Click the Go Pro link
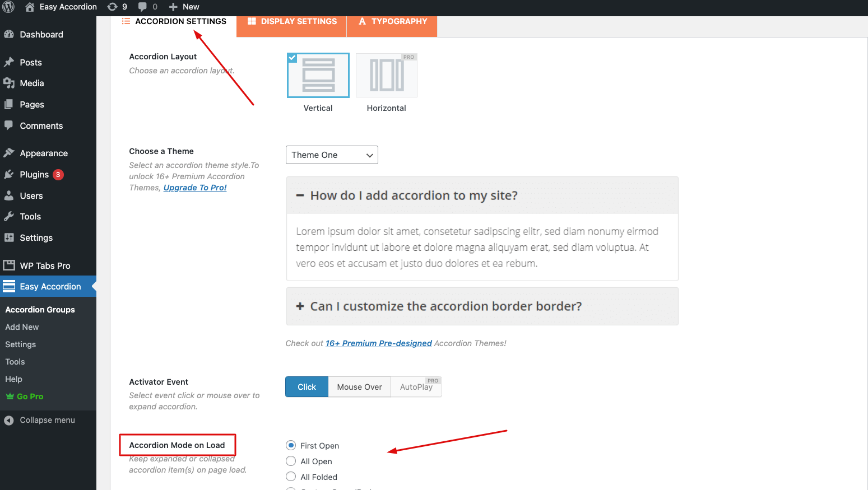This screenshot has height=490, width=868. point(30,396)
